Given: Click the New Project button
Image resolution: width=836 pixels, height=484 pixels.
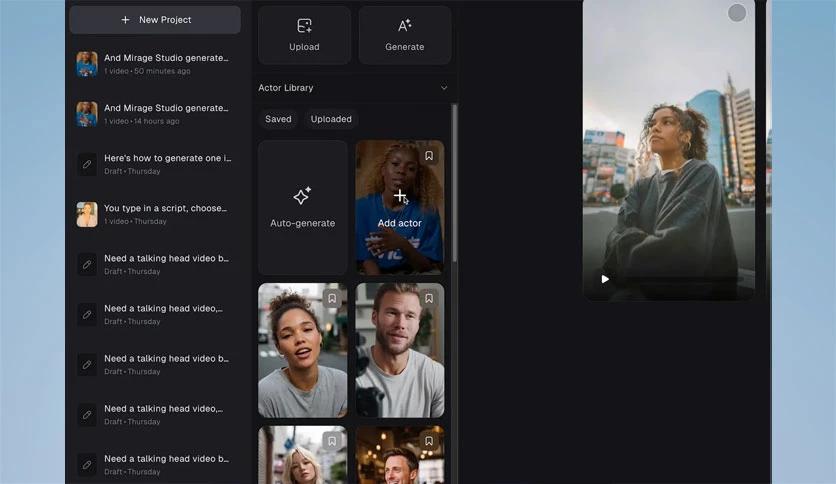Looking at the screenshot, I should click(155, 20).
